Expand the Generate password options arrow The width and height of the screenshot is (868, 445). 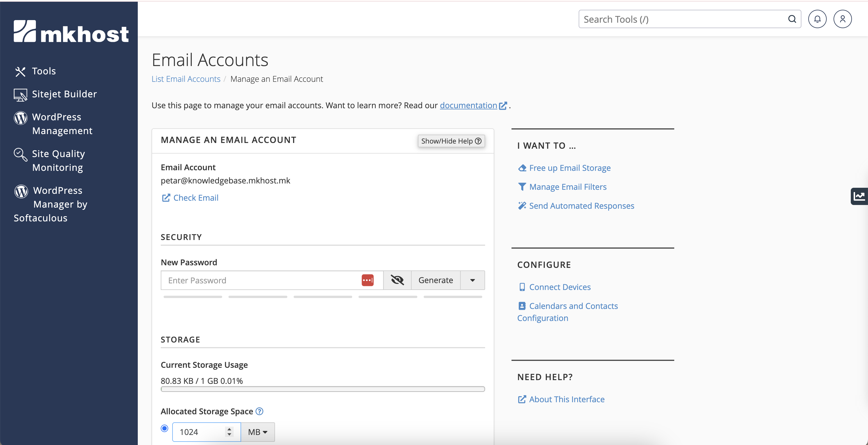[x=472, y=280]
